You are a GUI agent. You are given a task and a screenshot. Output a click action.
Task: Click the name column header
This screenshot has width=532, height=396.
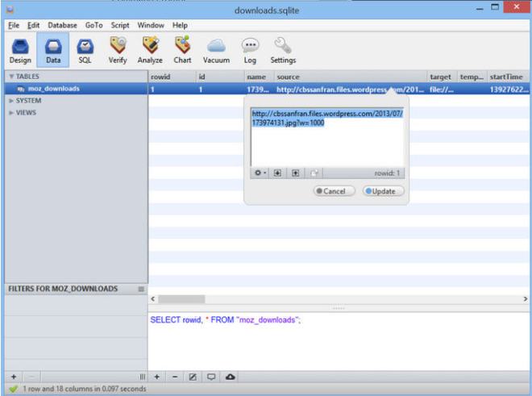(260, 77)
